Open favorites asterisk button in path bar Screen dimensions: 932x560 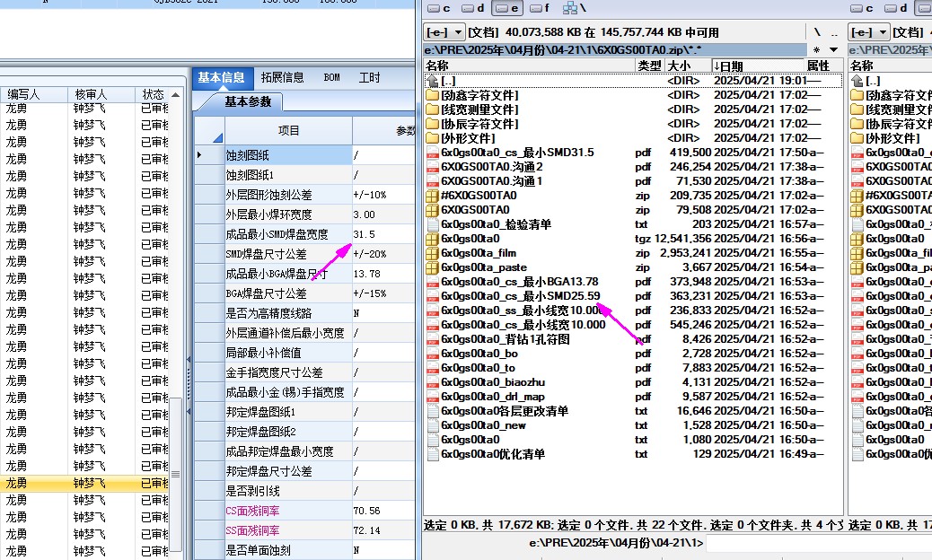(817, 50)
